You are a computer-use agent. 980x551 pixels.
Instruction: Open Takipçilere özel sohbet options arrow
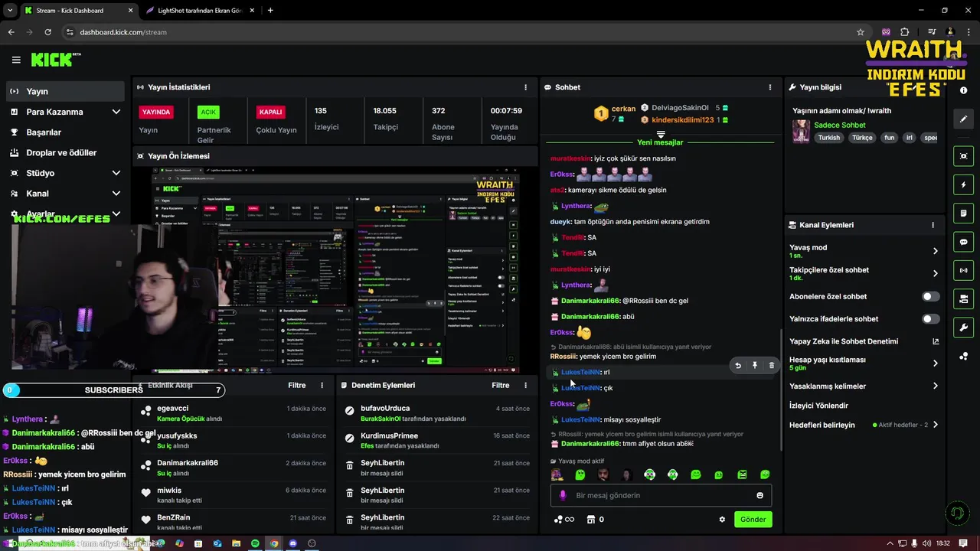(x=936, y=273)
